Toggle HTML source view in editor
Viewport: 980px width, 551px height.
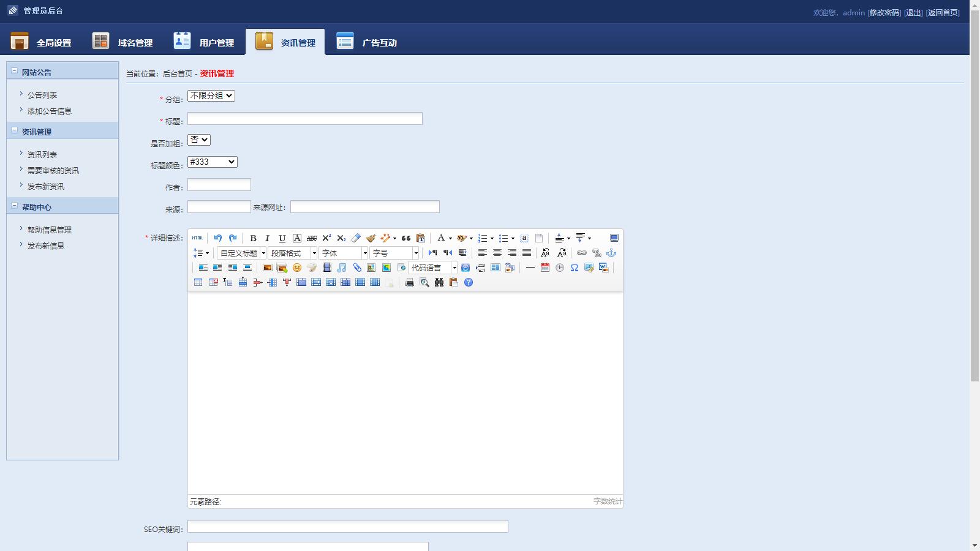click(197, 238)
